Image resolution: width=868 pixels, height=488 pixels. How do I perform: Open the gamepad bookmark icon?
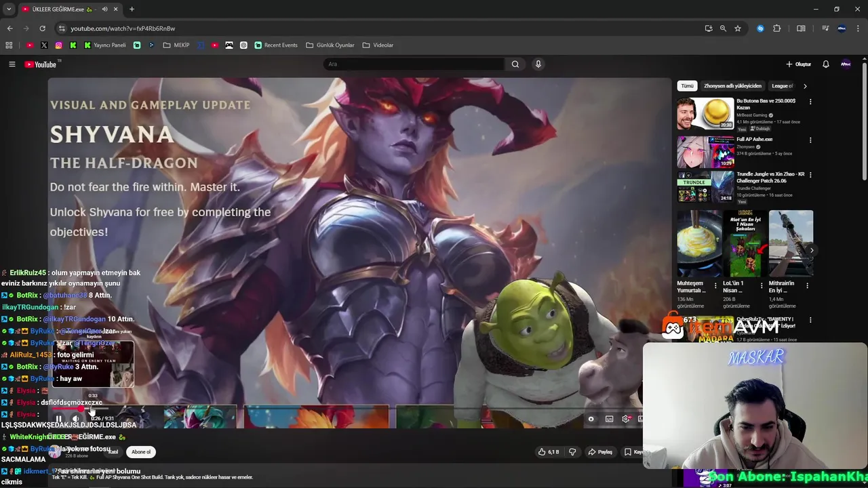229,45
